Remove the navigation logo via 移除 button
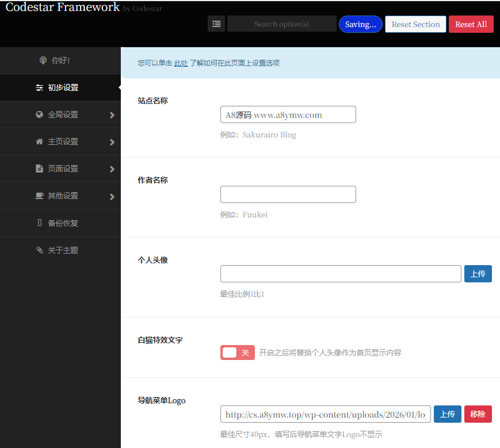 click(x=478, y=413)
